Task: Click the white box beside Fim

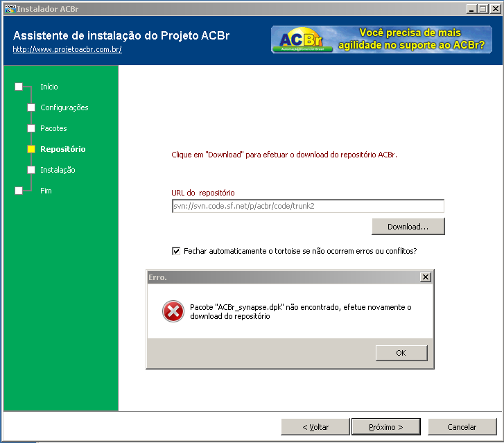Action: pos(19,191)
